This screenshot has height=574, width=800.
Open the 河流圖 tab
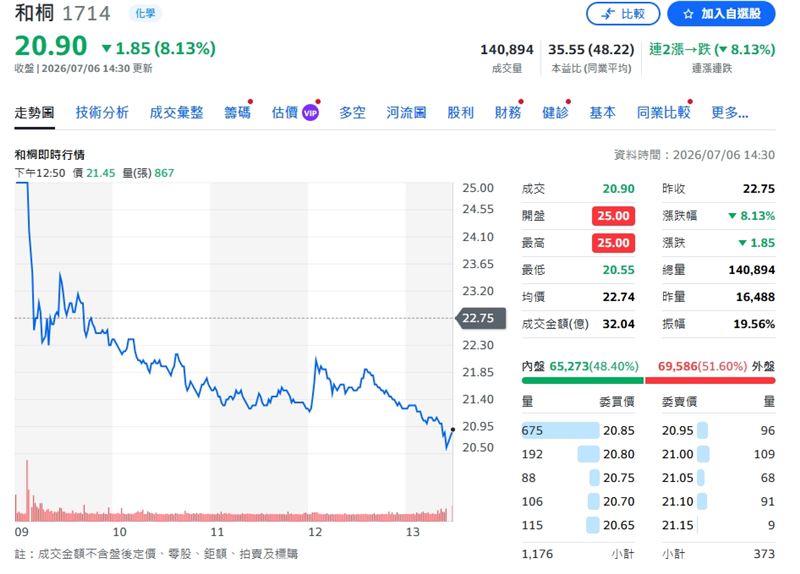[406, 112]
